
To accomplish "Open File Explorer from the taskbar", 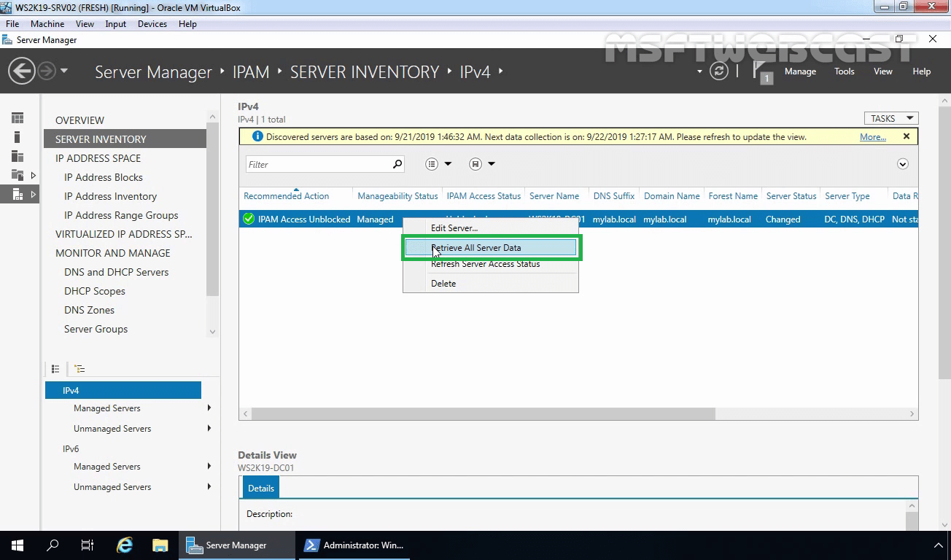I will coord(160,545).
